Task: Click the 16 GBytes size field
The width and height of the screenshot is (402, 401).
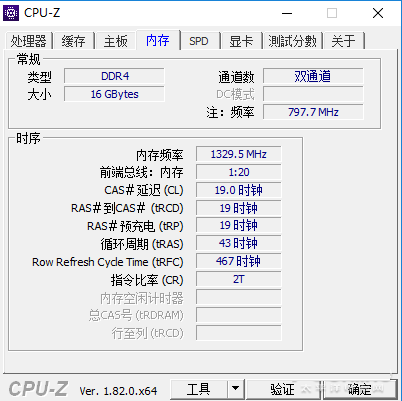Action: click(x=114, y=94)
